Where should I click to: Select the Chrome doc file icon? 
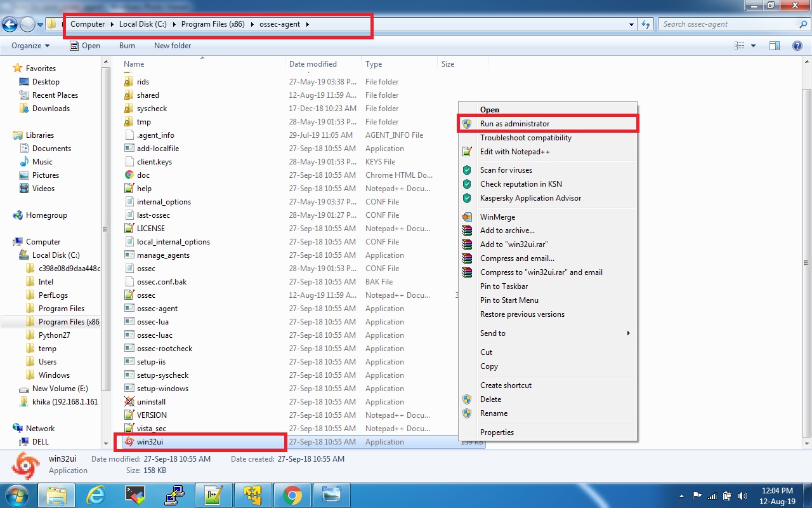pos(129,175)
